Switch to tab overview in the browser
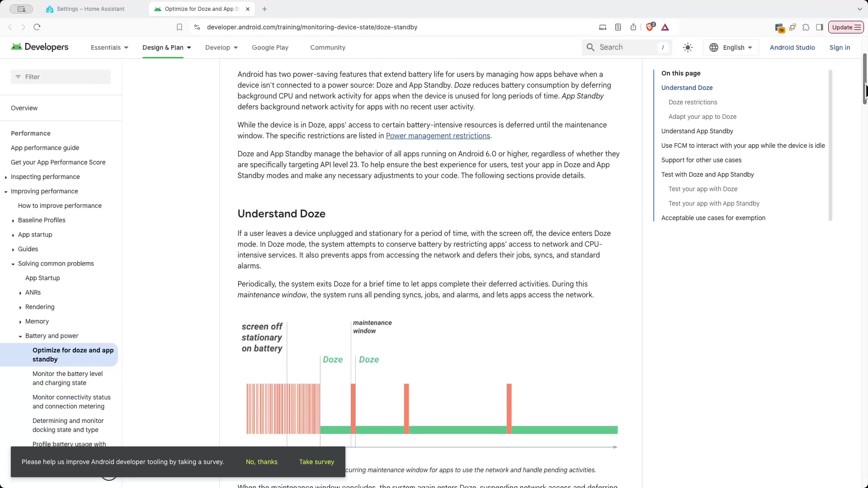The height and width of the screenshot is (488, 868). tap(793, 27)
